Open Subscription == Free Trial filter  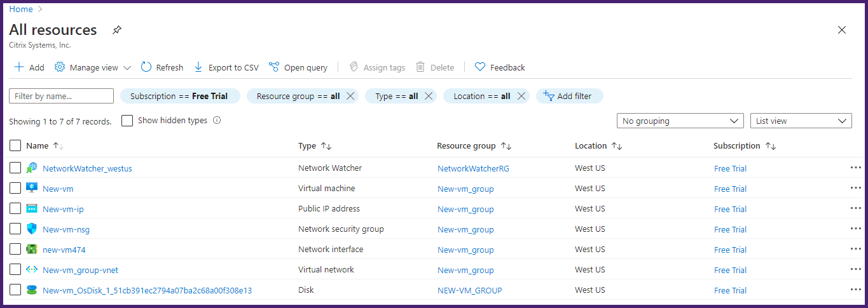coord(179,96)
